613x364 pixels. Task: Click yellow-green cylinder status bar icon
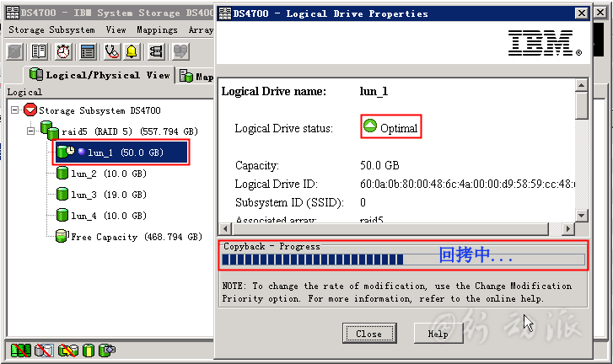pos(89,351)
